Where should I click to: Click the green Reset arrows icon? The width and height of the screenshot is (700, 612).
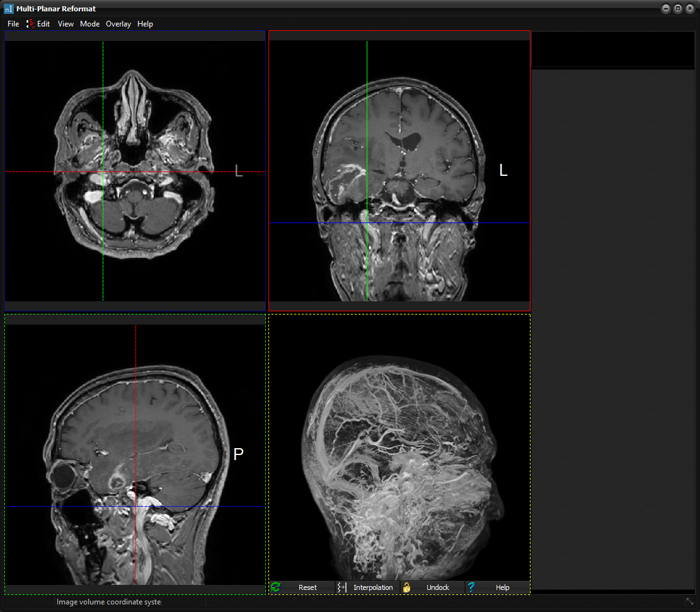tap(275, 587)
